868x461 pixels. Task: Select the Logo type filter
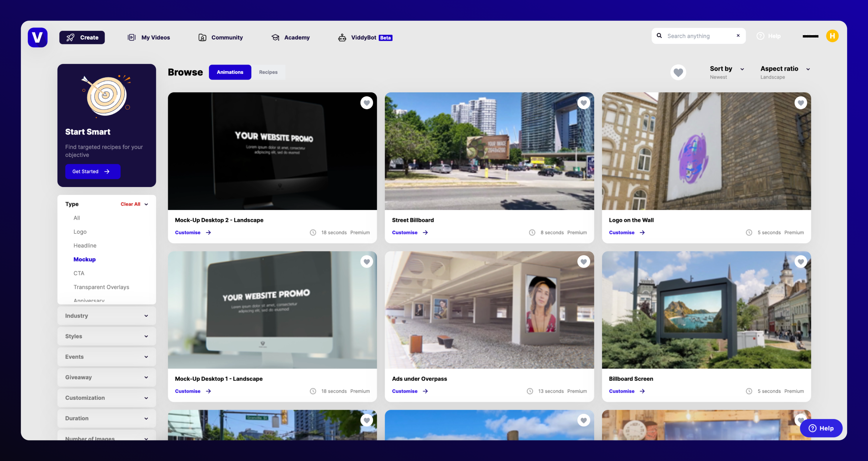click(80, 232)
